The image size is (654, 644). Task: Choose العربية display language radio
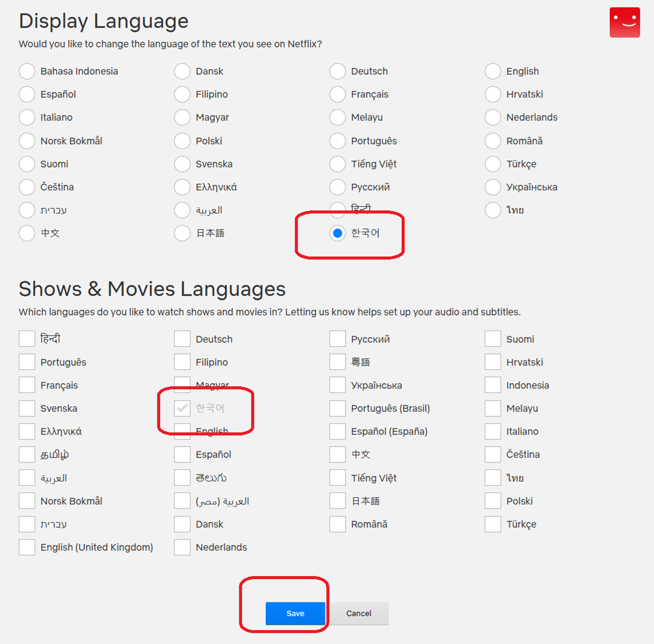182,210
